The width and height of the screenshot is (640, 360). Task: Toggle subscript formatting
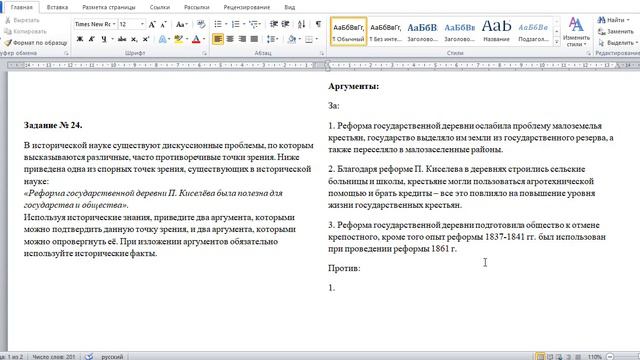(x=134, y=39)
